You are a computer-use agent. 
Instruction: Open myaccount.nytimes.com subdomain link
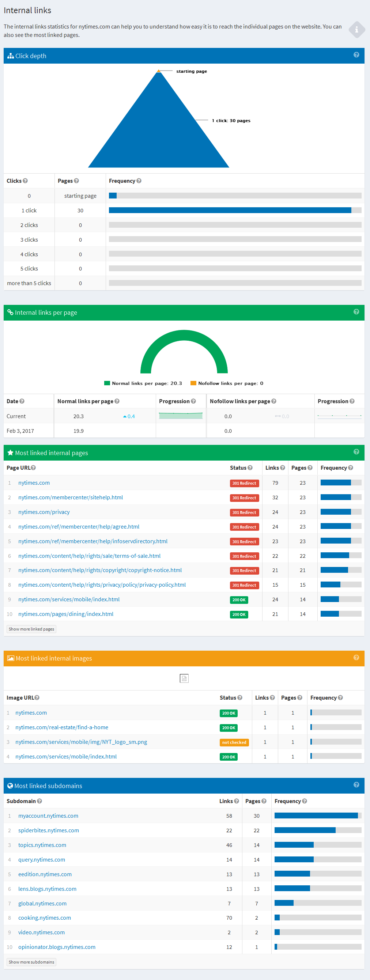pos(48,816)
